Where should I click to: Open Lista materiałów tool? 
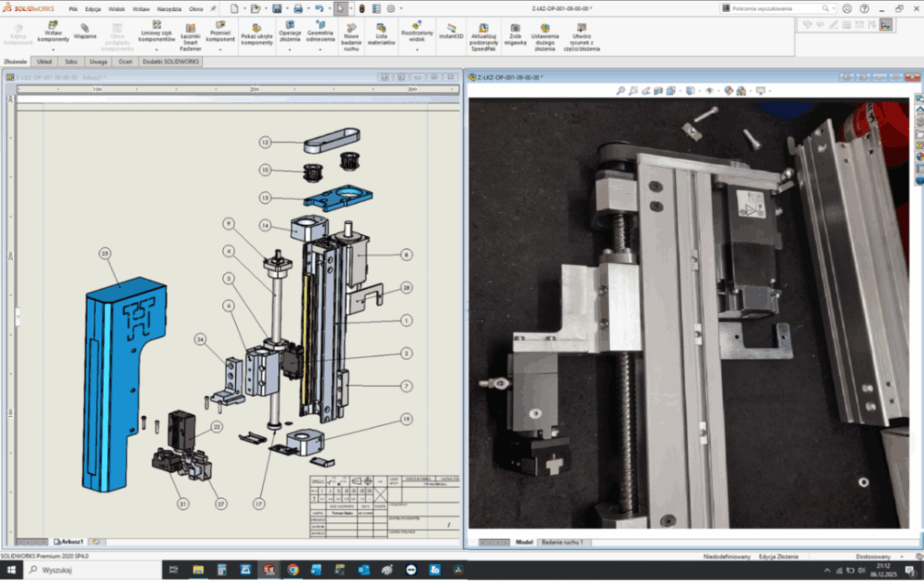(x=381, y=28)
